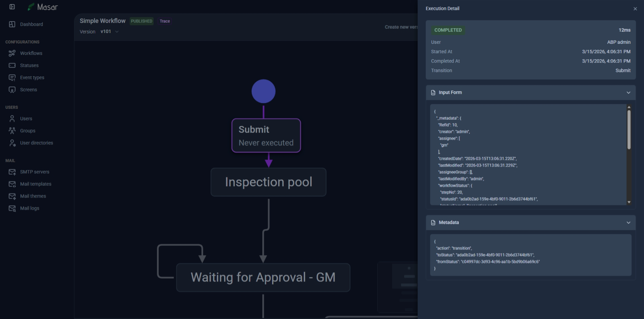The width and height of the screenshot is (644, 319).
Task: Click the Input Form scrollbar thumb
Action: (629, 129)
